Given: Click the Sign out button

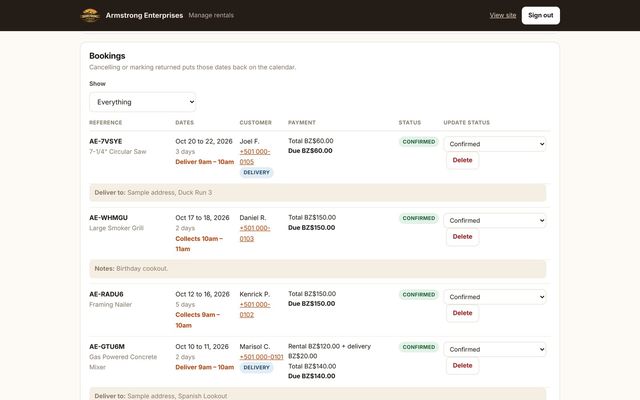Looking at the screenshot, I should (540, 16).
